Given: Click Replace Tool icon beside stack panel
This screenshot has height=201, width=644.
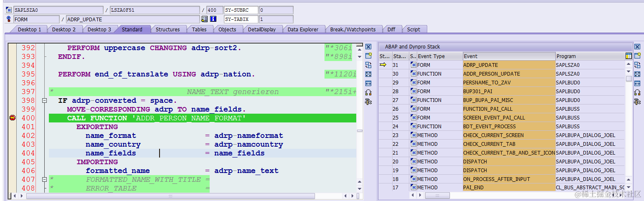Looking at the screenshot, I should [637, 65].
